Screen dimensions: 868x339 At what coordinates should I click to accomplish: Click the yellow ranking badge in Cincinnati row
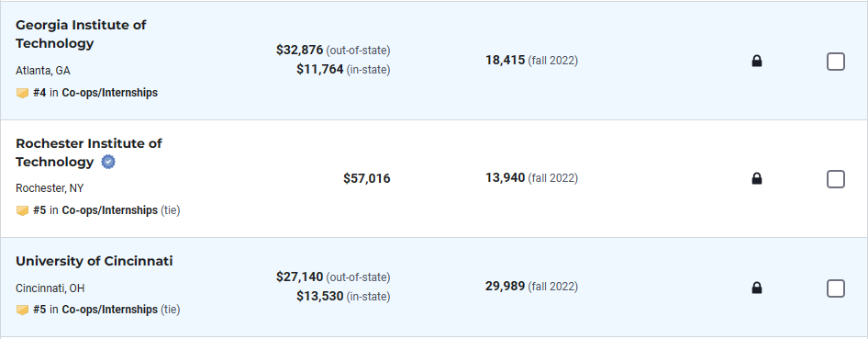[22, 310]
